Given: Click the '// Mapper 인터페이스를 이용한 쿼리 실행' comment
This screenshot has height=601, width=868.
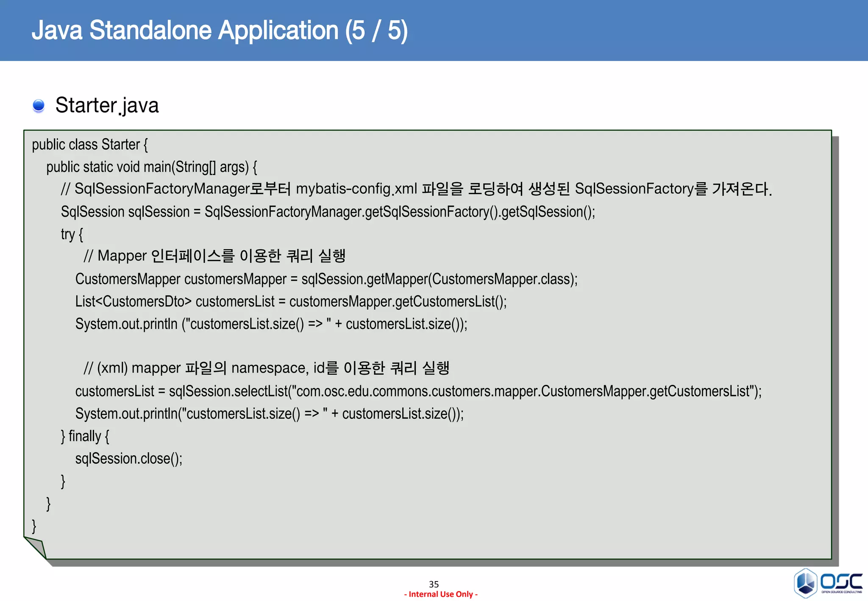Looking at the screenshot, I should (214, 256).
